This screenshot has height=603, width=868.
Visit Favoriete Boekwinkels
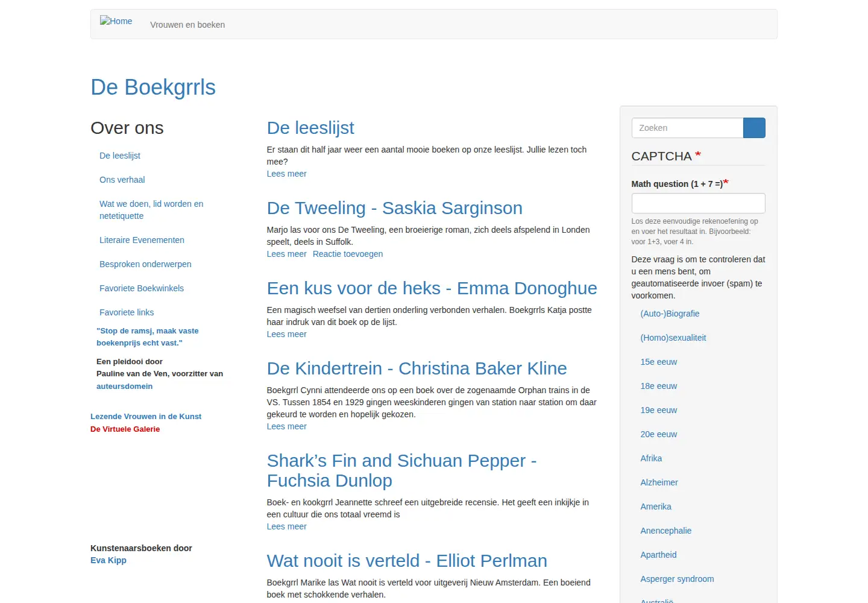[142, 288]
